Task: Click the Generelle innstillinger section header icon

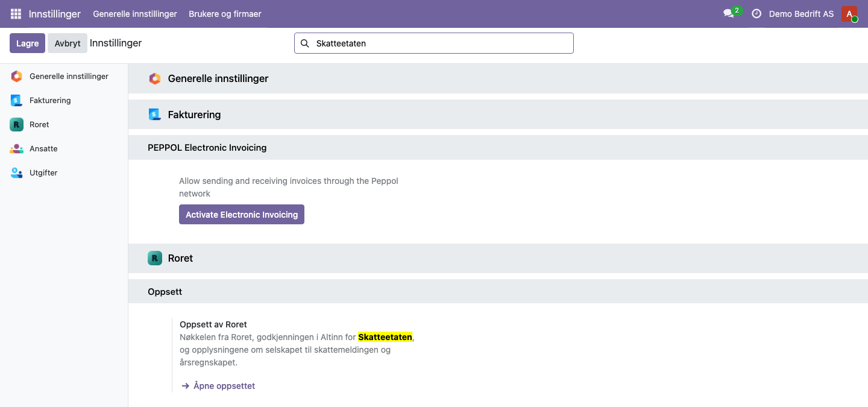Action: tap(155, 78)
